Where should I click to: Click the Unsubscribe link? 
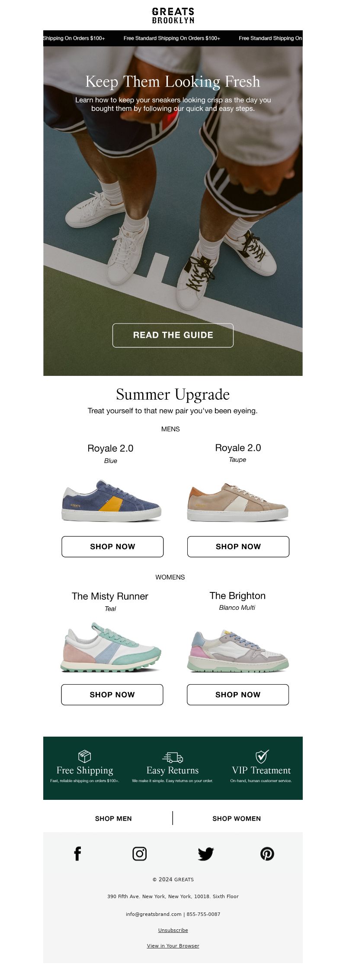click(173, 930)
